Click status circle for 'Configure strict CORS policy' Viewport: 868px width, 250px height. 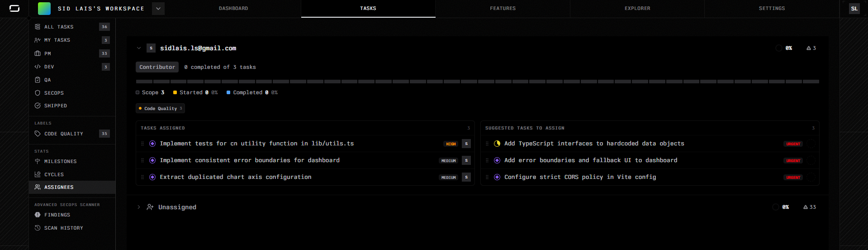click(x=497, y=177)
